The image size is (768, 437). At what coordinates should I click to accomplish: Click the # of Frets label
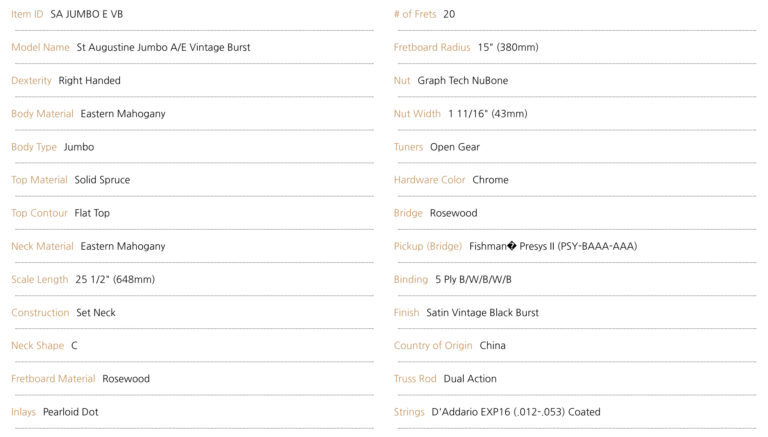coord(415,14)
